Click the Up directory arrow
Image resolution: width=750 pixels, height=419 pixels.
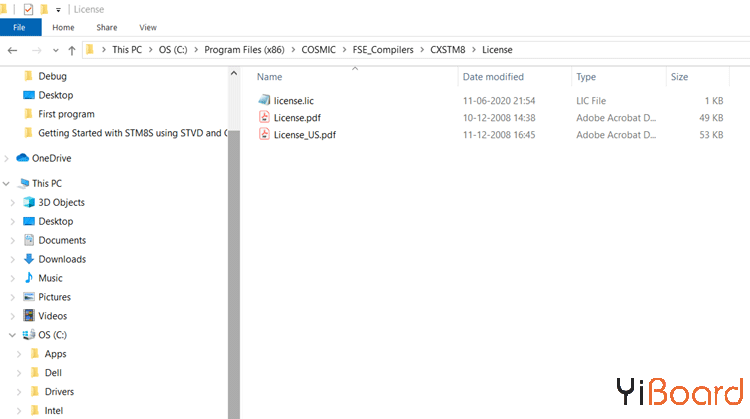[x=73, y=50]
